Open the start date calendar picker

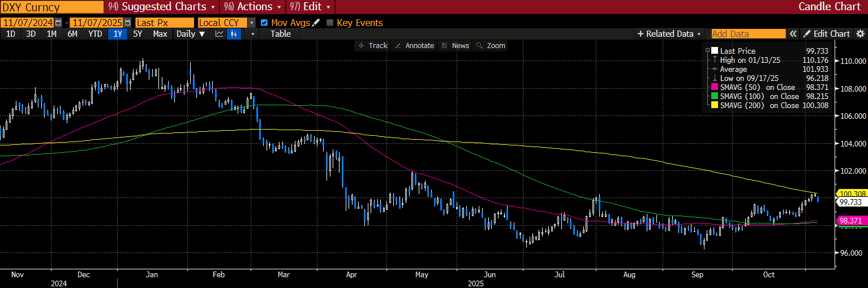coord(58,23)
